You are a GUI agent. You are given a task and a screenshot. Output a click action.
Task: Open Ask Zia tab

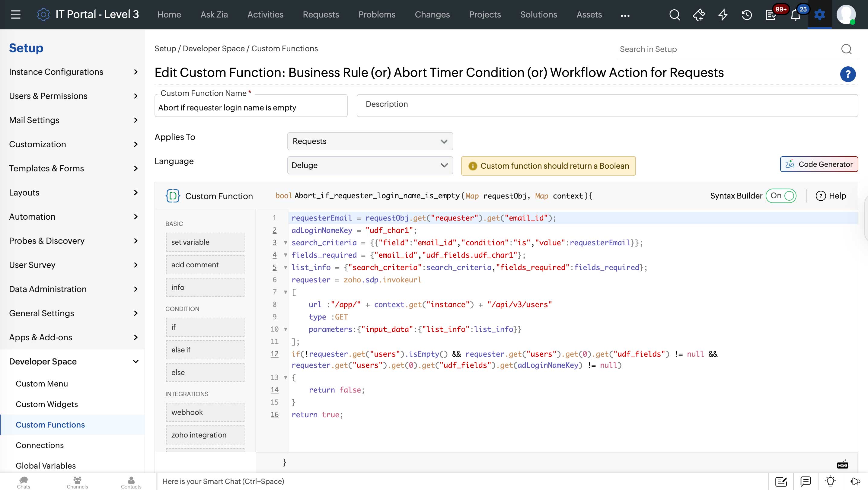(x=214, y=14)
